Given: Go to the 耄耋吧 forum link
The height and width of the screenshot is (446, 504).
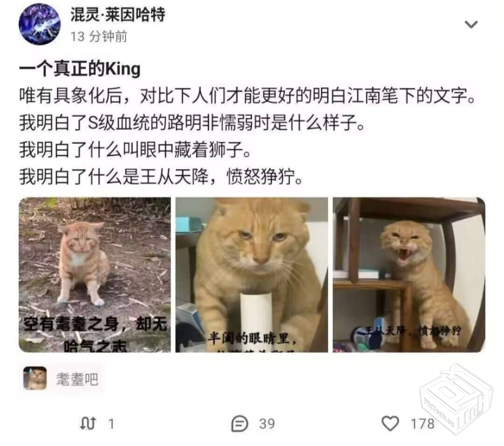Looking at the screenshot, I should pyautogui.click(x=77, y=379).
